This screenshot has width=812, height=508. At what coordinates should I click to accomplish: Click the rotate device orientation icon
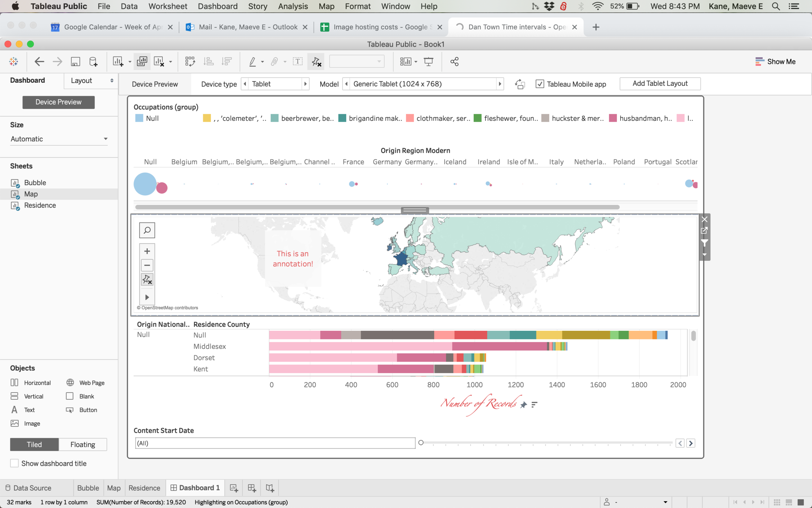[x=520, y=84]
